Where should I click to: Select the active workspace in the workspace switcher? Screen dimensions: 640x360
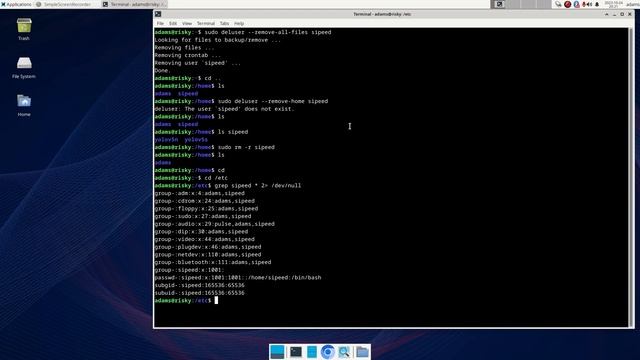click(x=499, y=4)
